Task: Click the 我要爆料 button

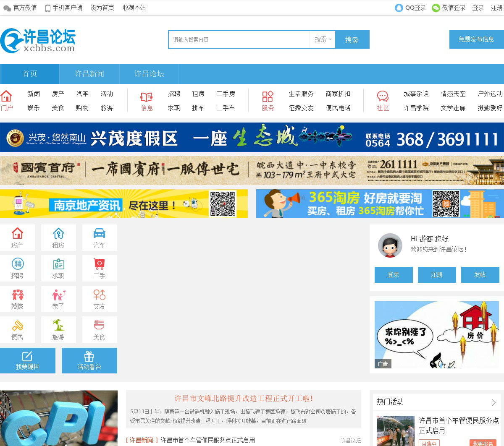Action: pos(27,360)
